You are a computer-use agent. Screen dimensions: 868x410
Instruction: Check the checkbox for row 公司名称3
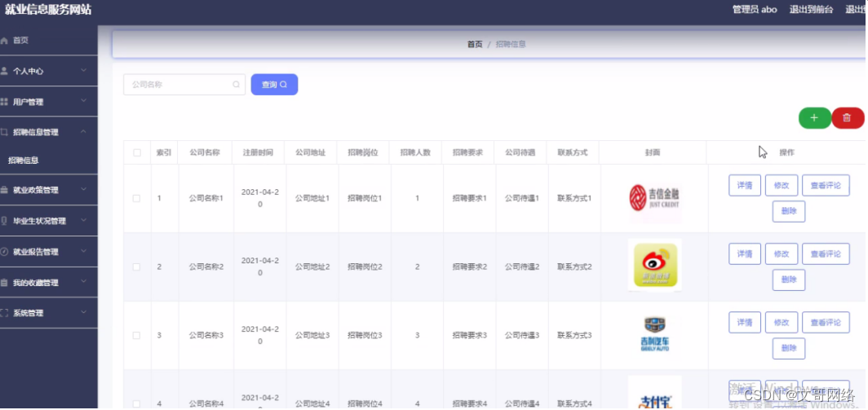point(137,335)
